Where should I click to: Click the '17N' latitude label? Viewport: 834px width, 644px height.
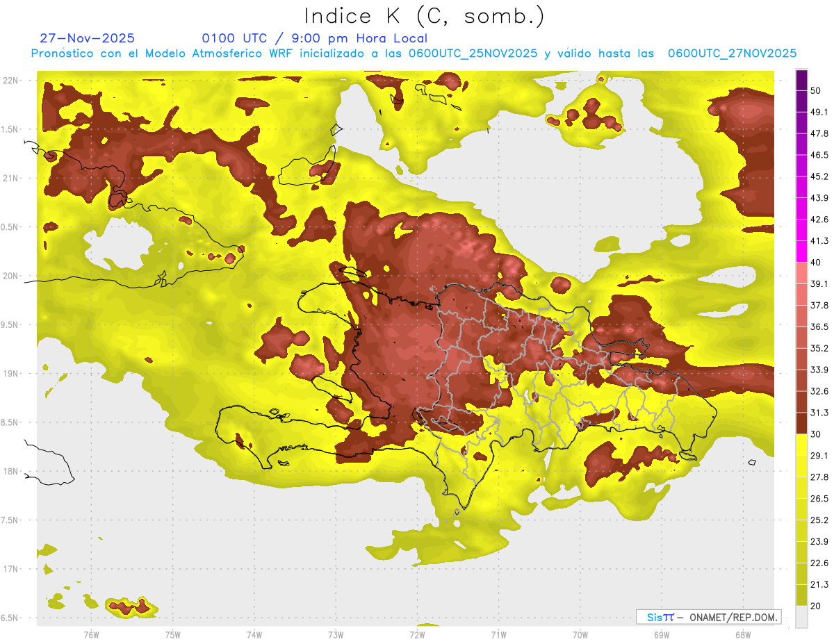pyautogui.click(x=10, y=569)
